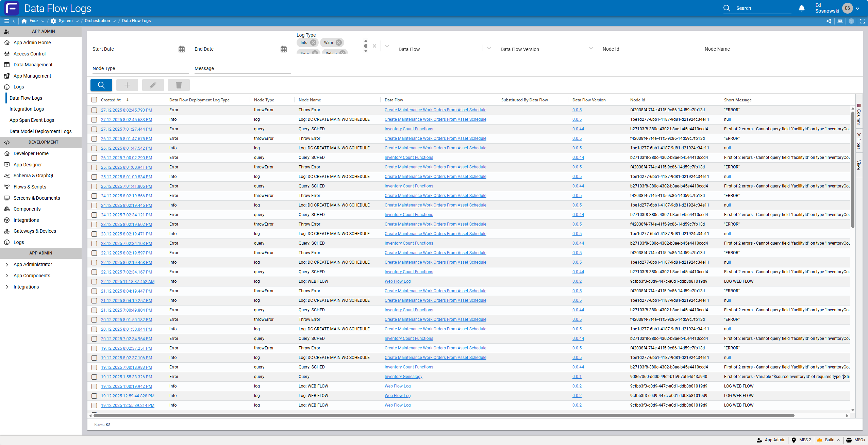Expand the System breadcrumb chevron

[x=77, y=21]
